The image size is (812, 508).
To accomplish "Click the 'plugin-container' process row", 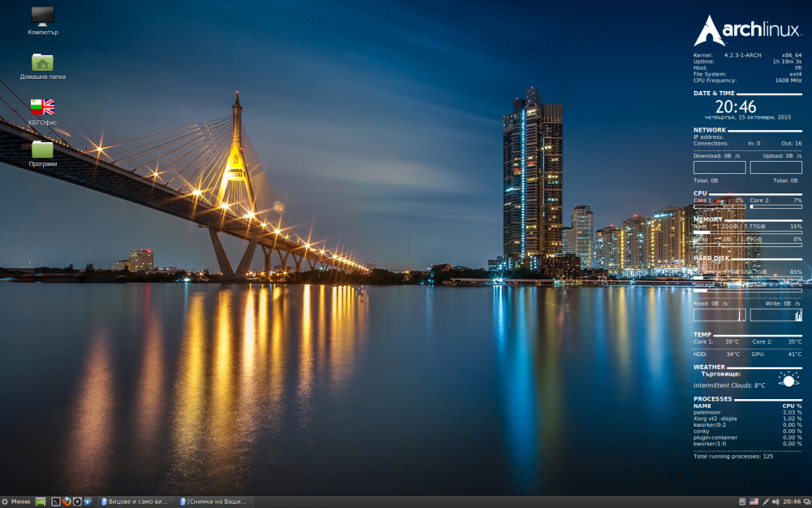I will point(747,437).
